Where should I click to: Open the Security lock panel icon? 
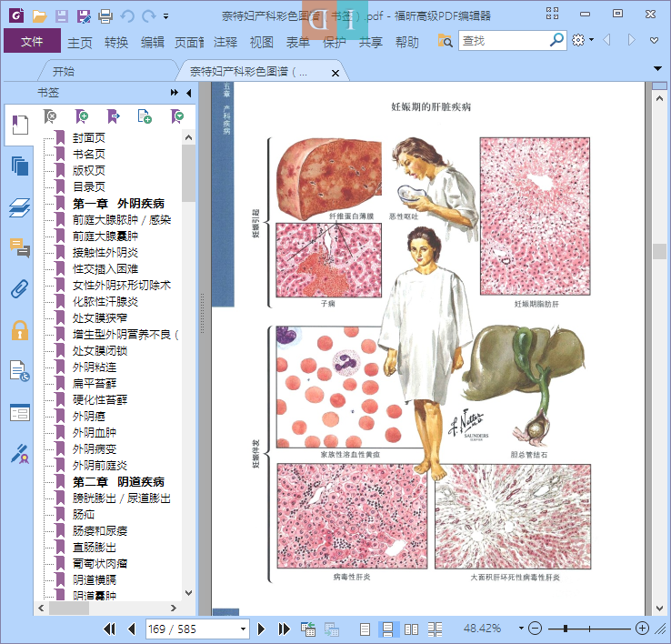point(20,330)
